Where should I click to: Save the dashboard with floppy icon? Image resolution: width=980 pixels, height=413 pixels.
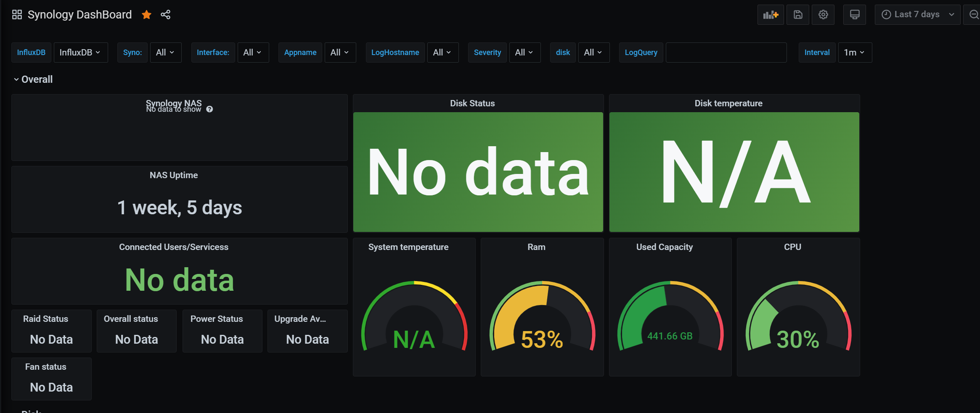[x=798, y=15]
